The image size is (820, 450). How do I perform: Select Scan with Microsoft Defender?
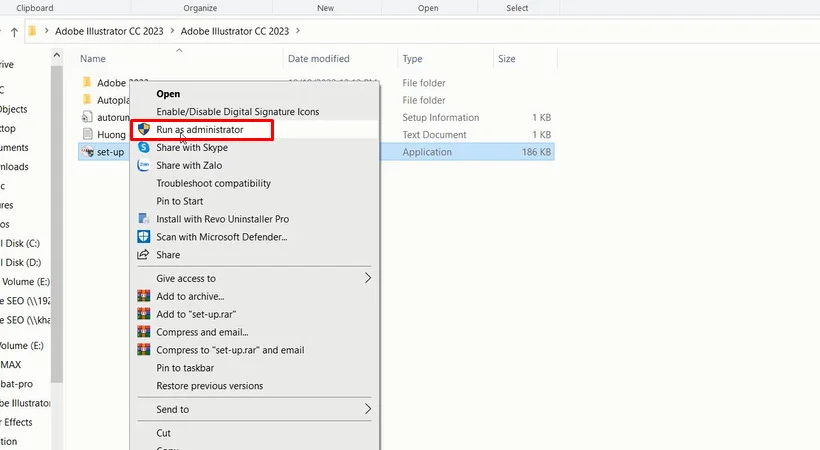222,237
